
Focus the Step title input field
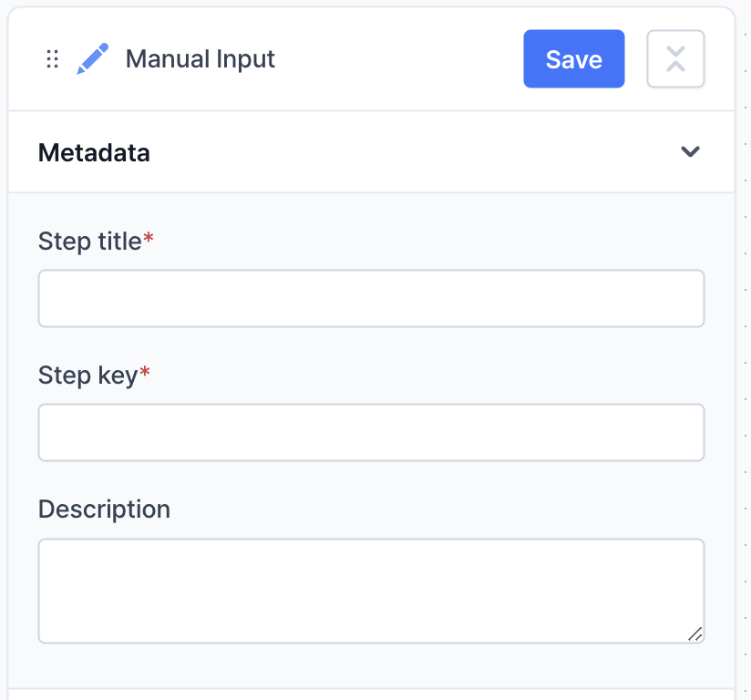click(x=371, y=298)
